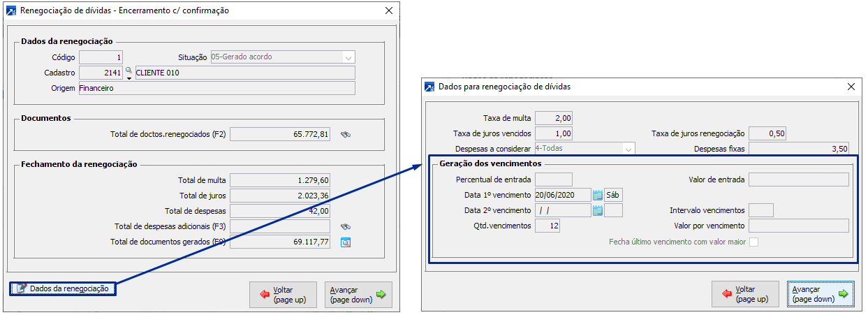This screenshot has width=868, height=315.
Task: Close the Dados para renegociação dialog
Action: point(851,87)
